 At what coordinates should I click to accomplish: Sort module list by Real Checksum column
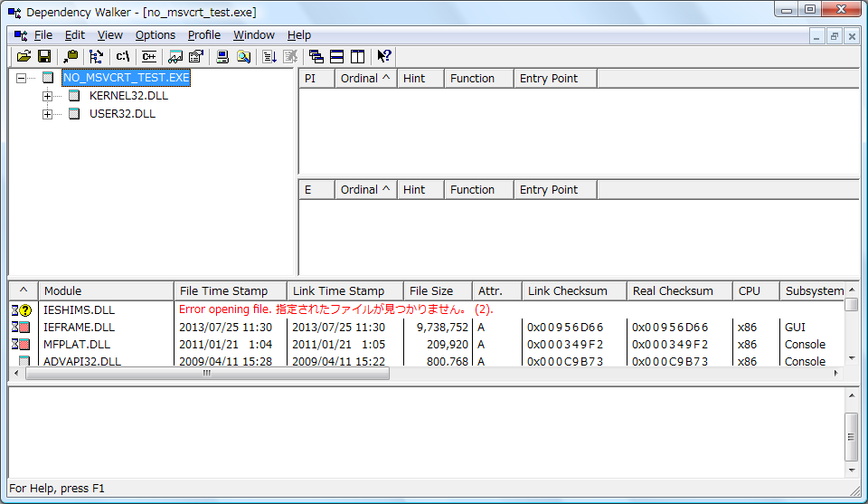679,291
